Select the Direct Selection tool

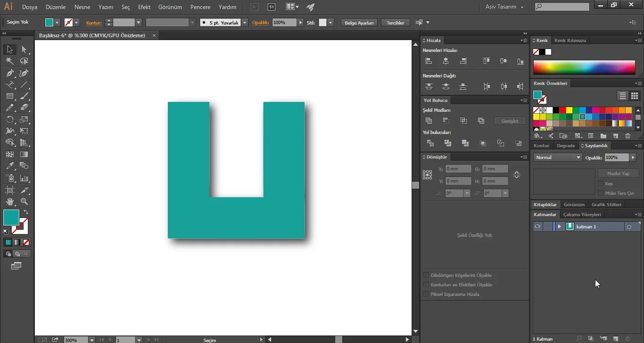pos(24,50)
